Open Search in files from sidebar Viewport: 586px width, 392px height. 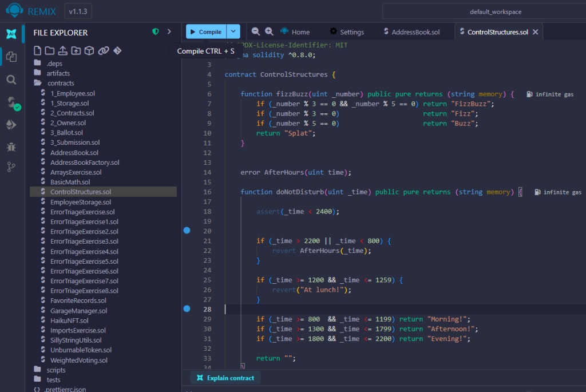tap(11, 80)
